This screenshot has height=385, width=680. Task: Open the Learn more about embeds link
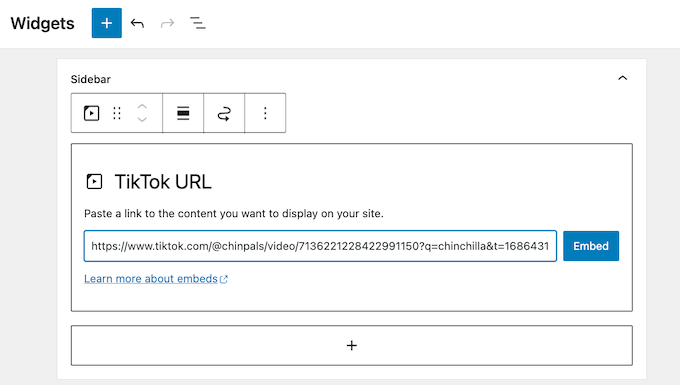click(156, 279)
